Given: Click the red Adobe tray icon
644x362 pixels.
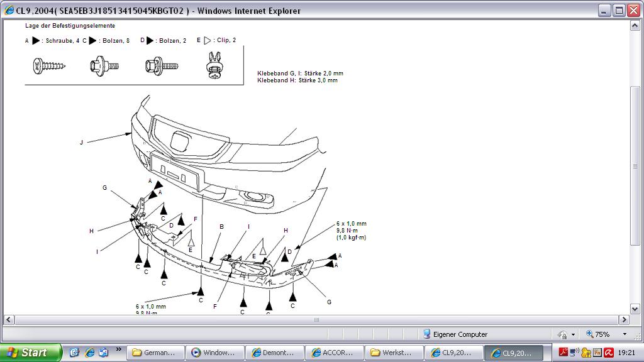Looking at the screenshot, I should (563, 352).
